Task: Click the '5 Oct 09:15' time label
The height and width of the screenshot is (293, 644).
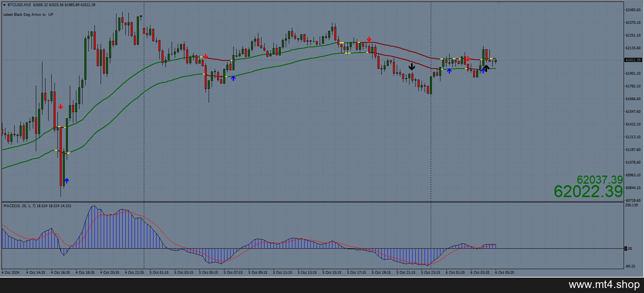Action: point(258,273)
